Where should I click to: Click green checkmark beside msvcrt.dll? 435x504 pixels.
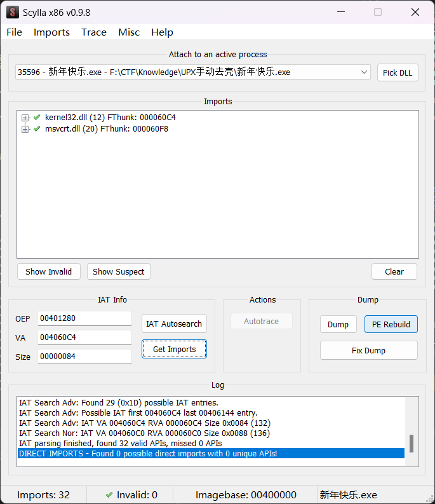(x=37, y=129)
